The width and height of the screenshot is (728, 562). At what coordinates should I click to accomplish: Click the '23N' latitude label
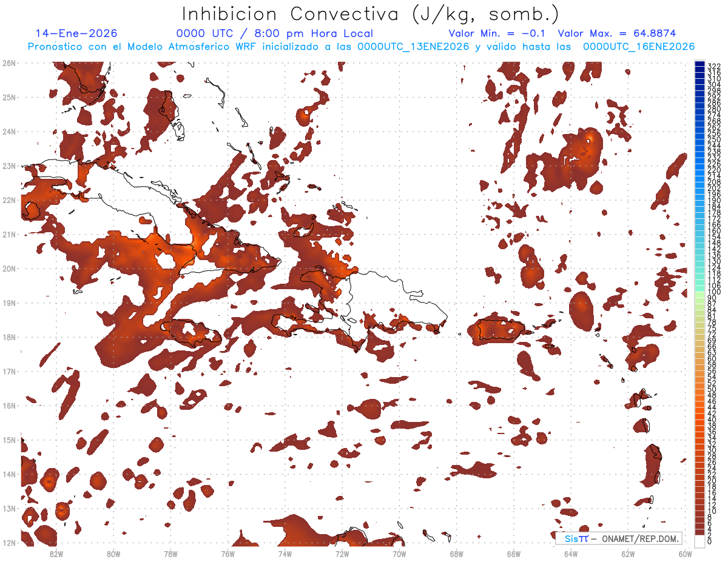(x=9, y=166)
